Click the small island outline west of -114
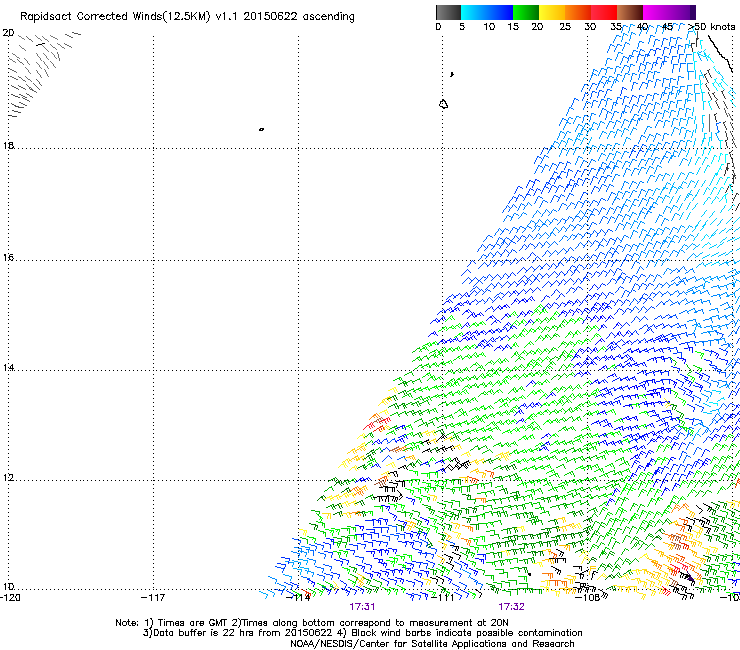The image size is (740, 650). click(261, 129)
